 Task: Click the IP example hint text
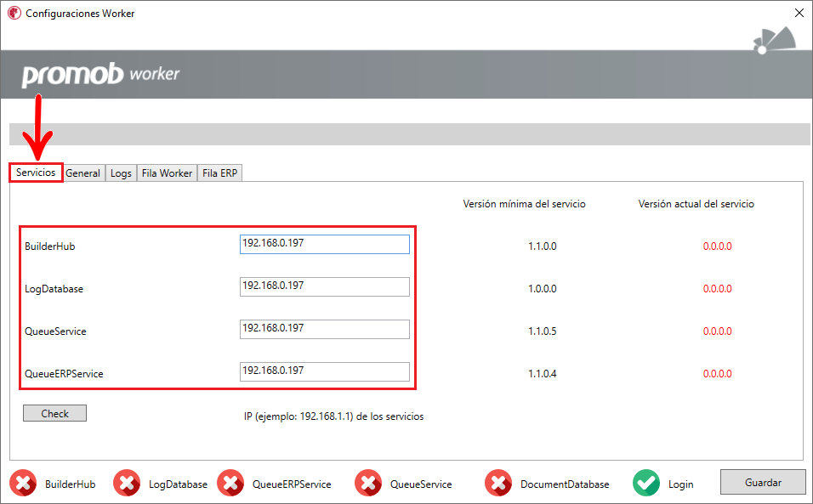click(x=334, y=416)
